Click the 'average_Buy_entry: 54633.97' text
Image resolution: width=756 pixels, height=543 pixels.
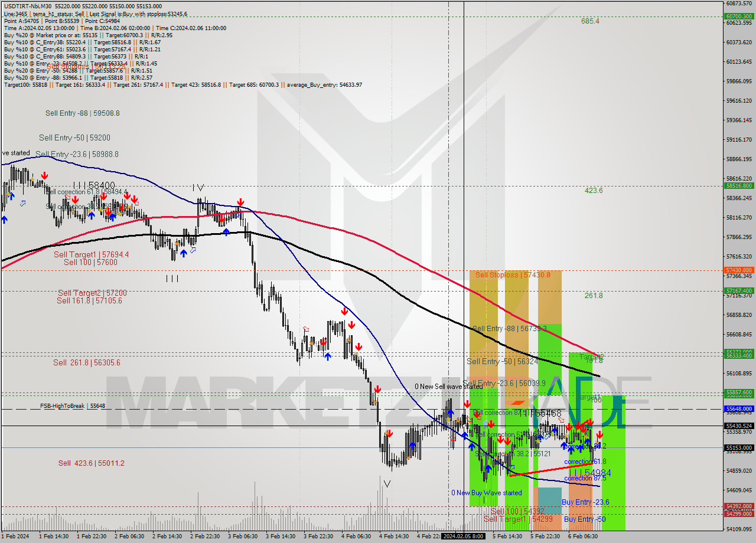coord(325,85)
